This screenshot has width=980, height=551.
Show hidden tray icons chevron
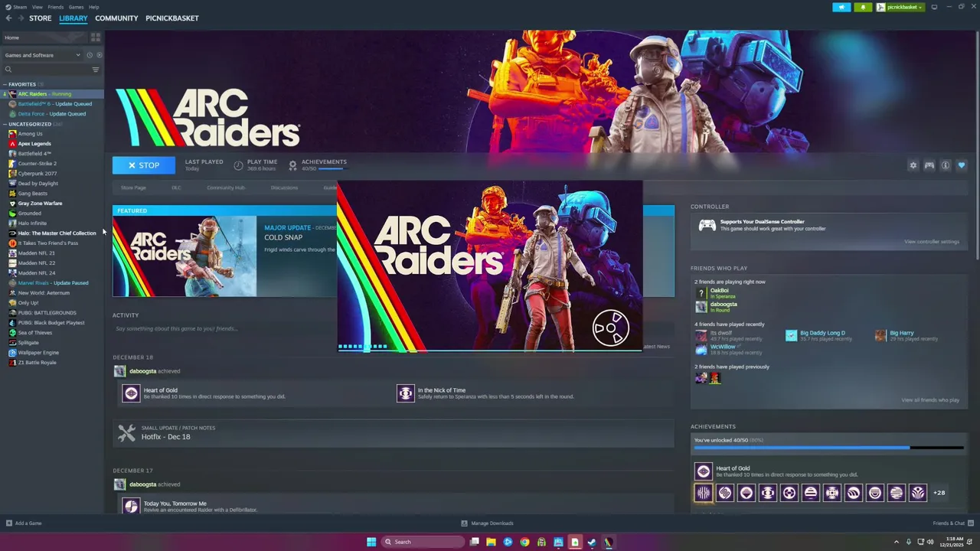(897, 542)
